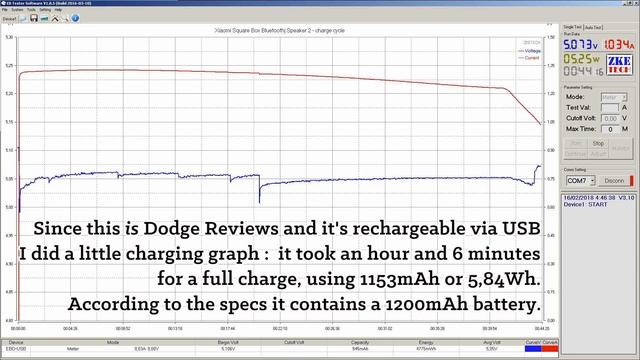Viewport: 640px width, 360px height.
Task: Click the ZKE Tech logo
Action: 619,64
